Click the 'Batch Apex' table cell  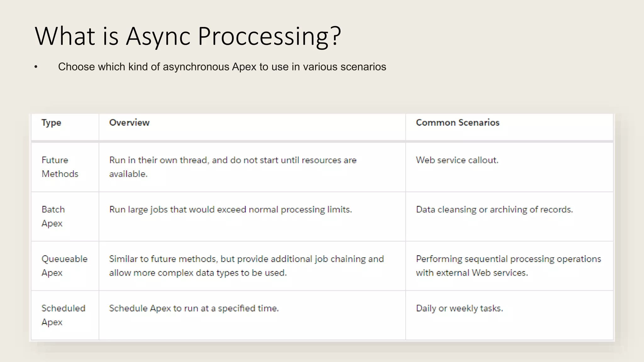53,216
